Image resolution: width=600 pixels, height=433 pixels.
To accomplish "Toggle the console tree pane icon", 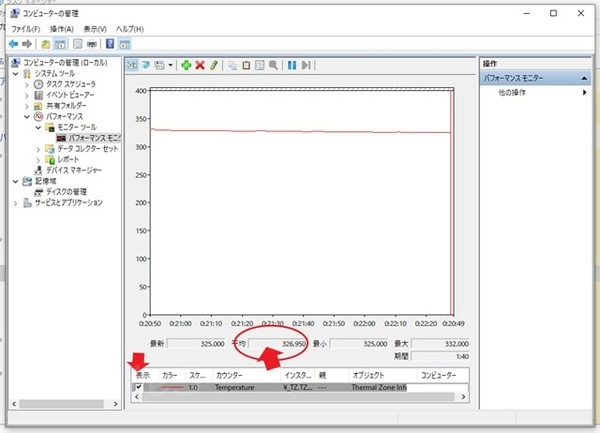I will point(60,44).
